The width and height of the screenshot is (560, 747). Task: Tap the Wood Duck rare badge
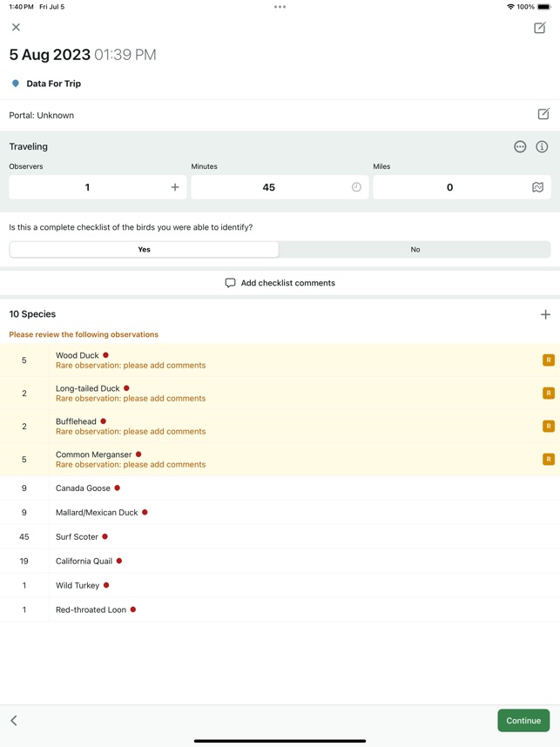tap(548, 360)
